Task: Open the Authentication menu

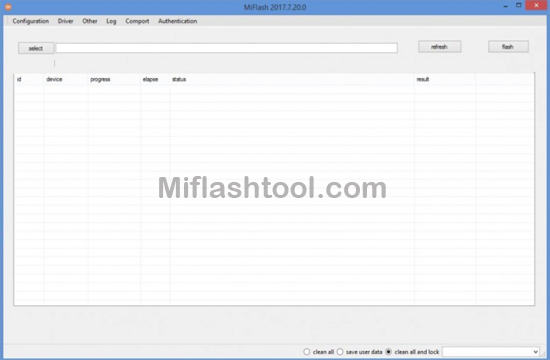Action: point(177,21)
